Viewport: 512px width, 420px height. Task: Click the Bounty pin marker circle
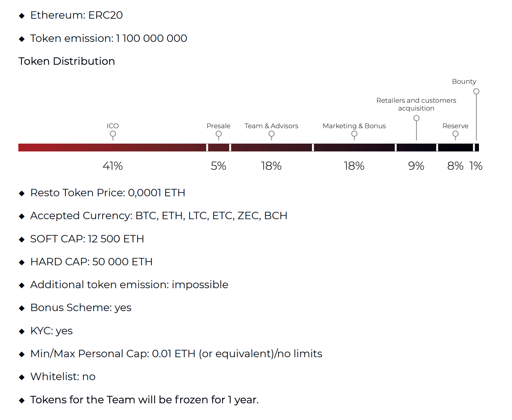pos(476,92)
